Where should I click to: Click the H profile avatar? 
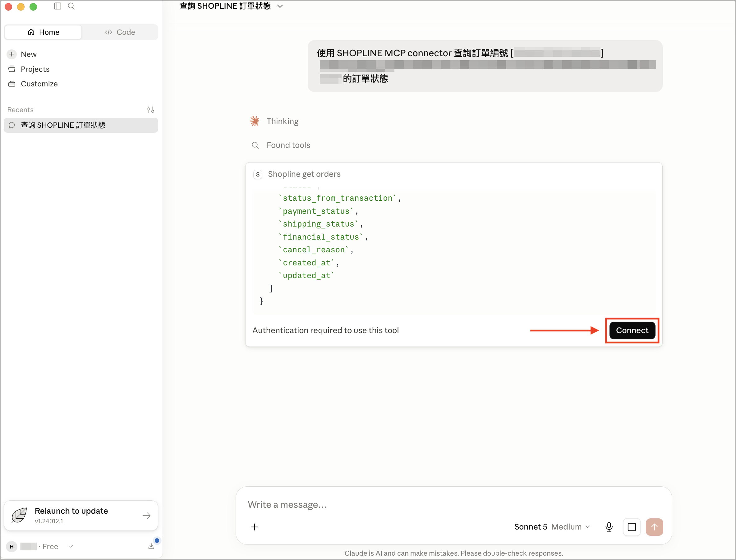click(12, 546)
